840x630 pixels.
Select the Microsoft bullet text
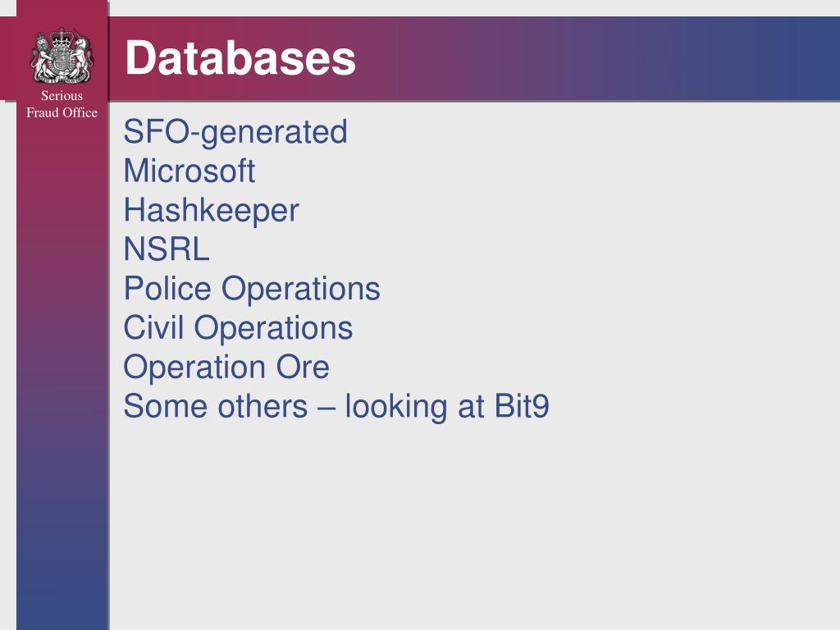click(x=189, y=171)
